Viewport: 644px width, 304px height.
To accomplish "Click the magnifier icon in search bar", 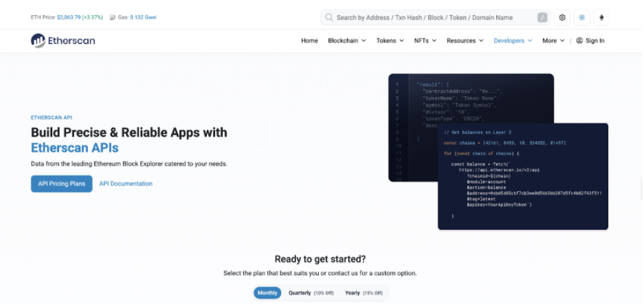I will click(x=329, y=18).
